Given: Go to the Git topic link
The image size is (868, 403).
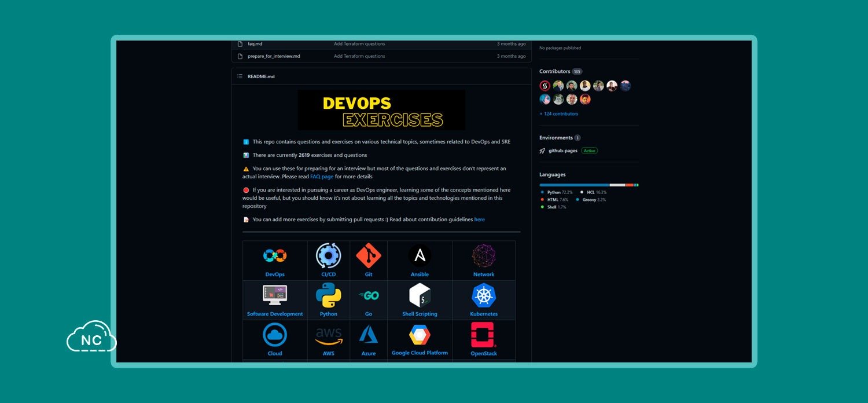Looking at the screenshot, I should point(369,274).
